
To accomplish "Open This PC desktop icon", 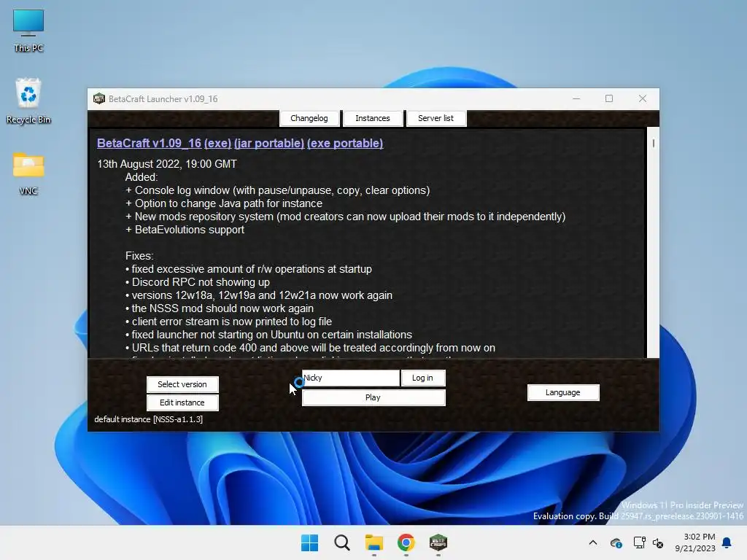I will [x=28, y=31].
